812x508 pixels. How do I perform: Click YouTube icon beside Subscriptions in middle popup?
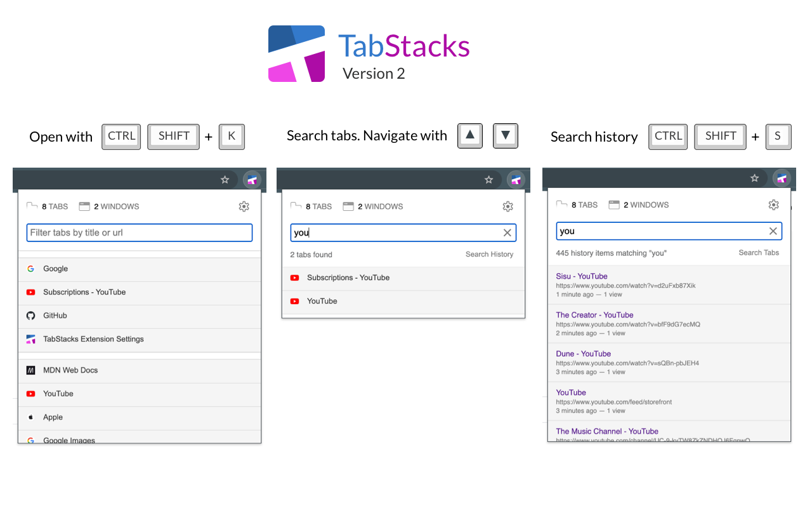click(x=294, y=277)
